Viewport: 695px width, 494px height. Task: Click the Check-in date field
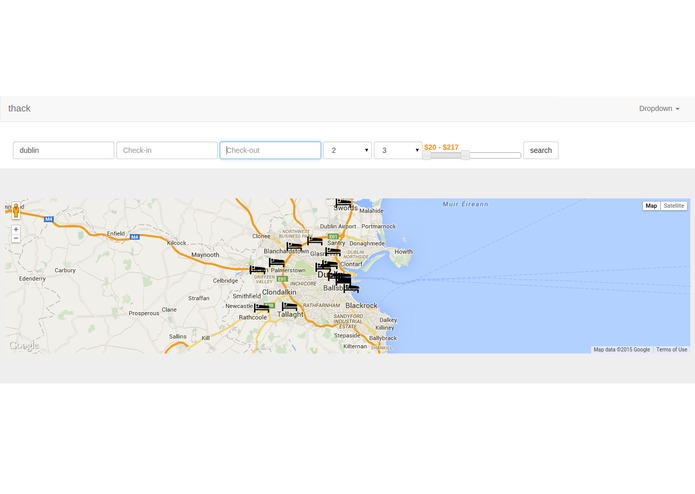167,150
